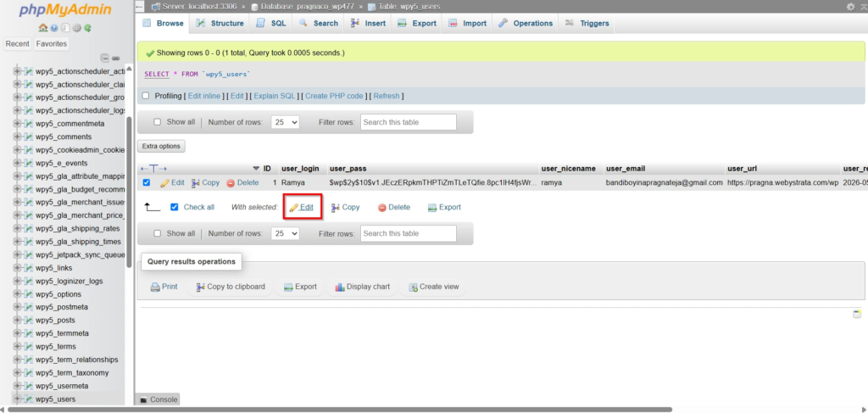Reload navigation panel green arrow icon

tap(87, 28)
